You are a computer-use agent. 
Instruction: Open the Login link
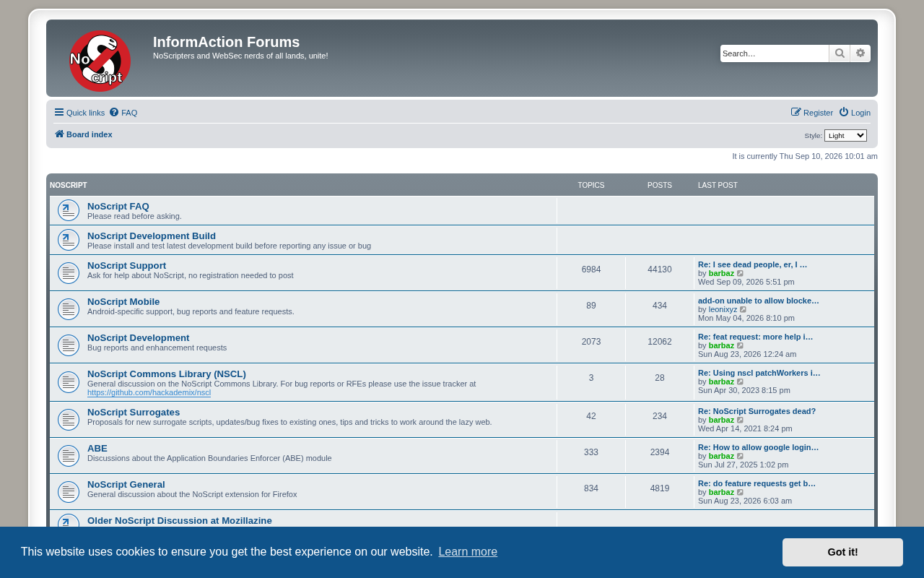pos(855,113)
